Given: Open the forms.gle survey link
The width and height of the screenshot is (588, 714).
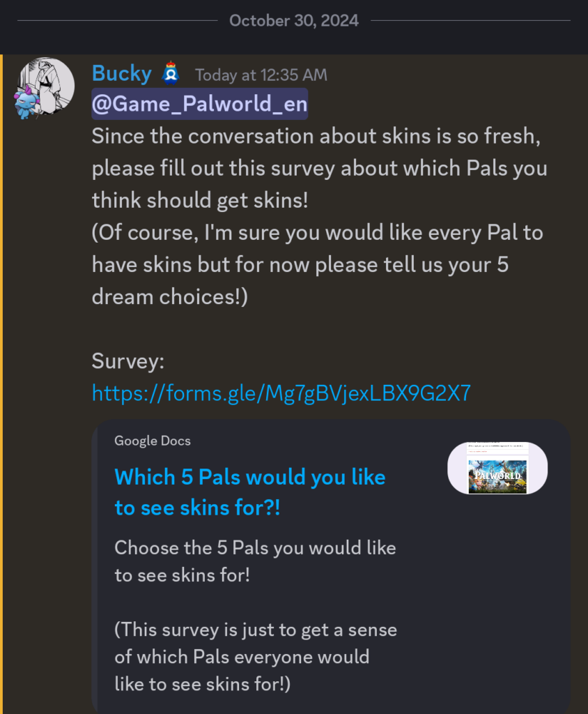Looking at the screenshot, I should click(x=281, y=393).
